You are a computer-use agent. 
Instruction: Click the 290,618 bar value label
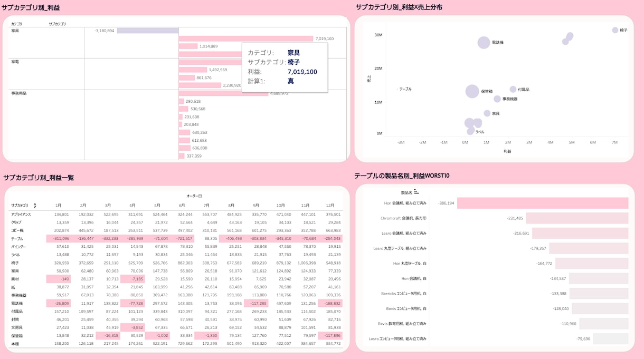click(193, 101)
